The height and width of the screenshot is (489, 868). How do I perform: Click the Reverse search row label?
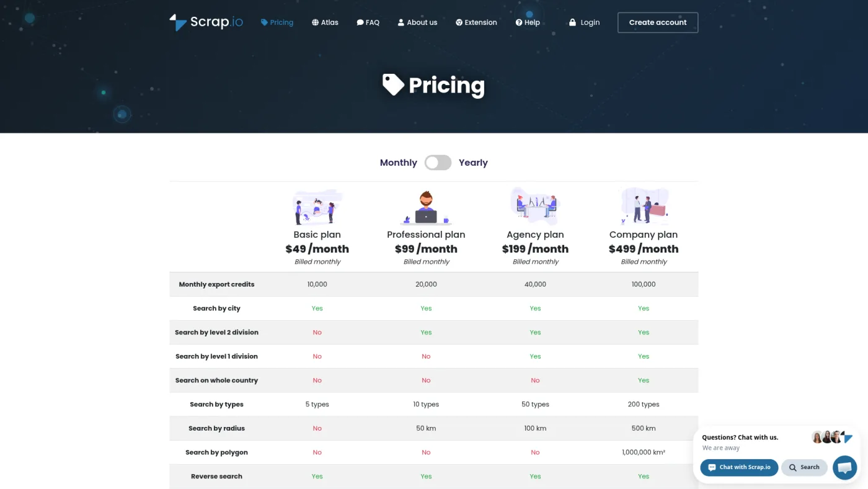click(216, 477)
